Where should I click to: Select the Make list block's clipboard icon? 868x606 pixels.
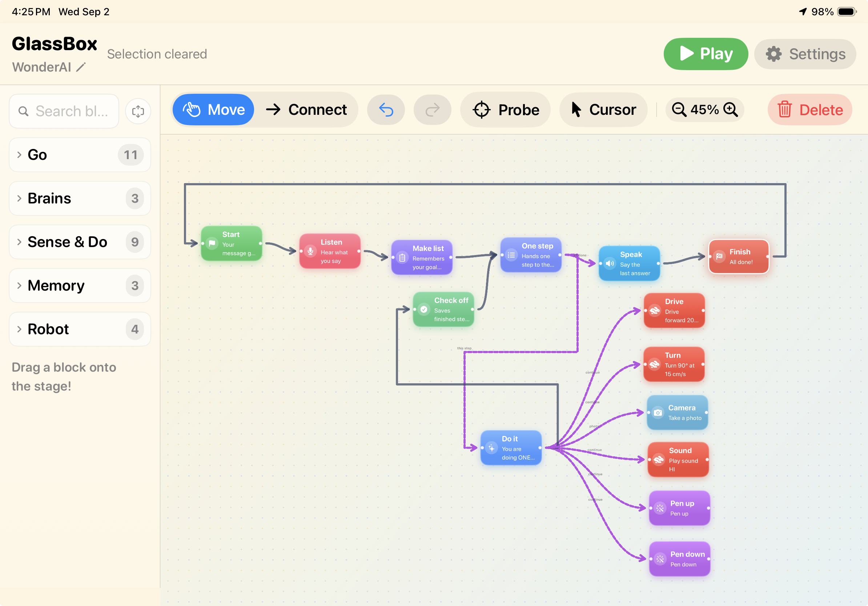tap(402, 257)
